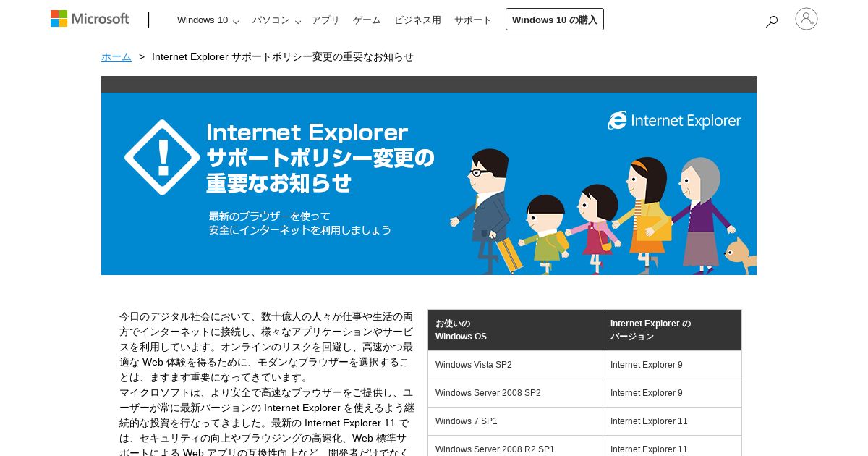Open the サポート menu item

coord(473,20)
